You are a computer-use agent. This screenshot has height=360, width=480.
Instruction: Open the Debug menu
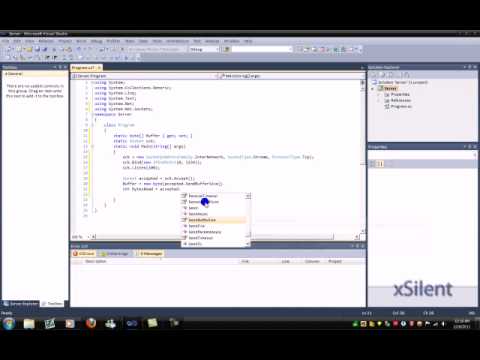[x=96, y=41]
